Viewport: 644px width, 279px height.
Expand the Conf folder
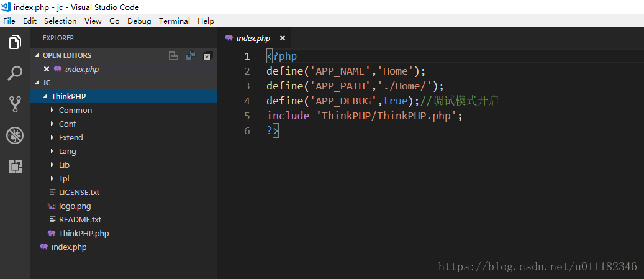coord(52,124)
